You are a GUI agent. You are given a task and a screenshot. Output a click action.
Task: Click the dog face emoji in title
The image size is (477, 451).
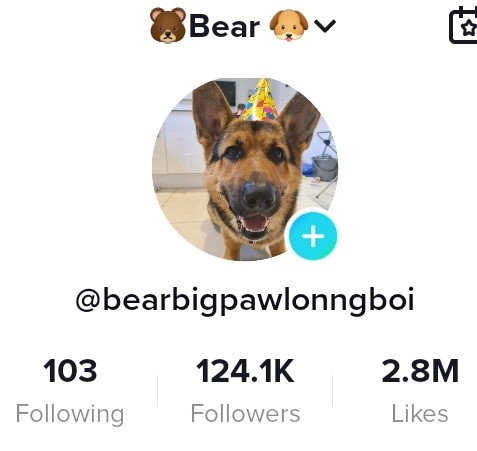[x=289, y=25]
